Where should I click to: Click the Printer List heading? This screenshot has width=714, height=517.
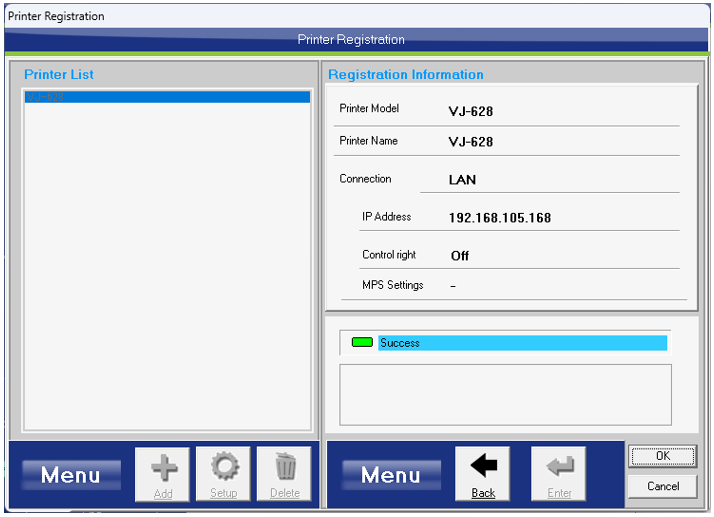pyautogui.click(x=59, y=74)
